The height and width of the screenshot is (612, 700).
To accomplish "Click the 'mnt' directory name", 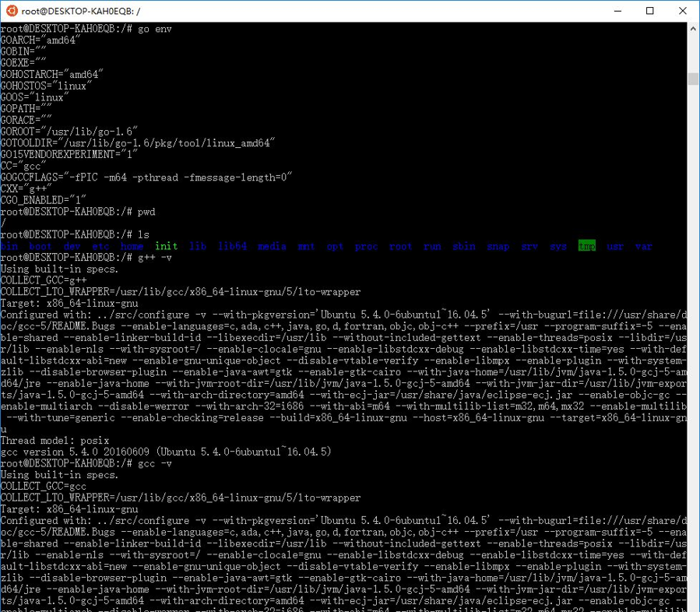I will (306, 246).
